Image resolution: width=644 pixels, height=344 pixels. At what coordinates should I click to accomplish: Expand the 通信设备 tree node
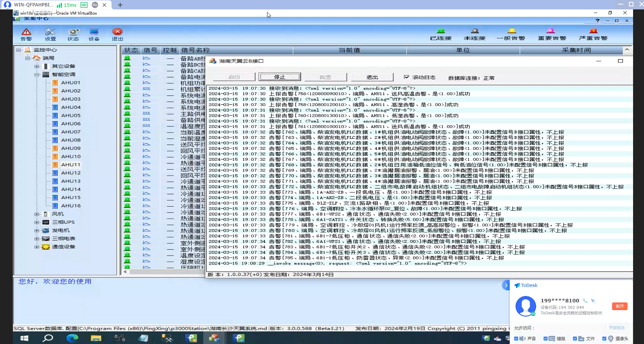37,247
